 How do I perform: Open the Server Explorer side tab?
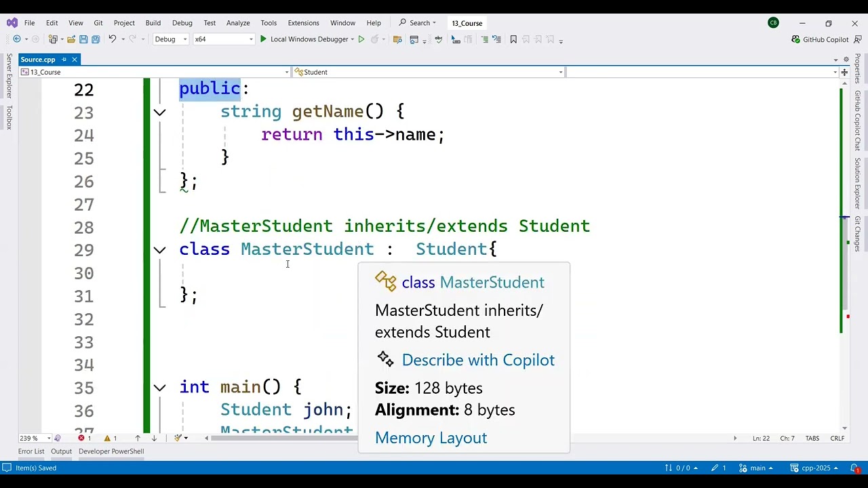tap(9, 76)
